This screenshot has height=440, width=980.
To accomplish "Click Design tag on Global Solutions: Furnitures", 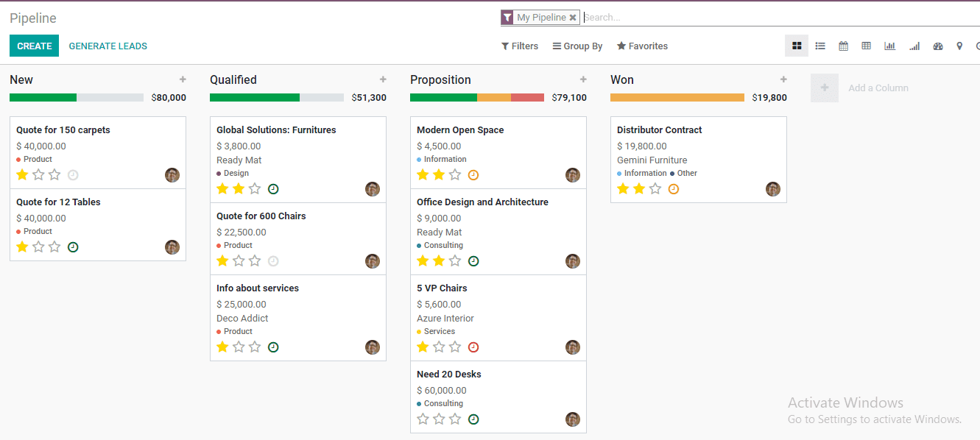I will 233,174.
